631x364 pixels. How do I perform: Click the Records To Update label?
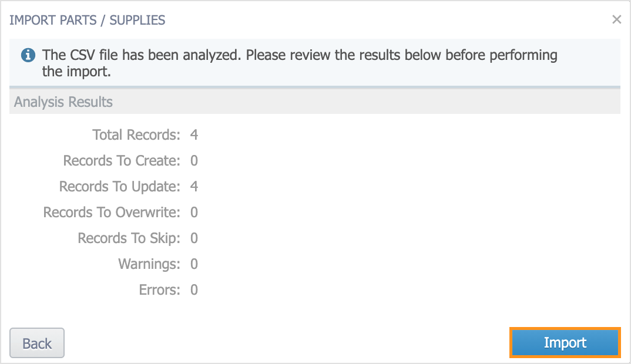pos(120,187)
